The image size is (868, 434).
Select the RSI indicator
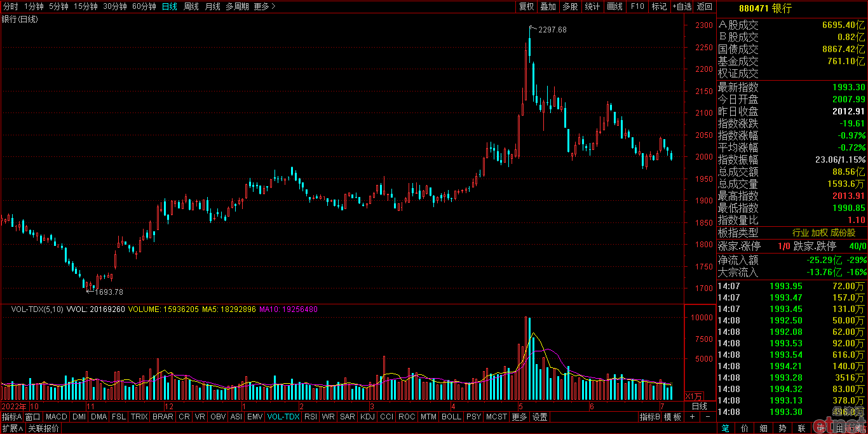pos(311,417)
